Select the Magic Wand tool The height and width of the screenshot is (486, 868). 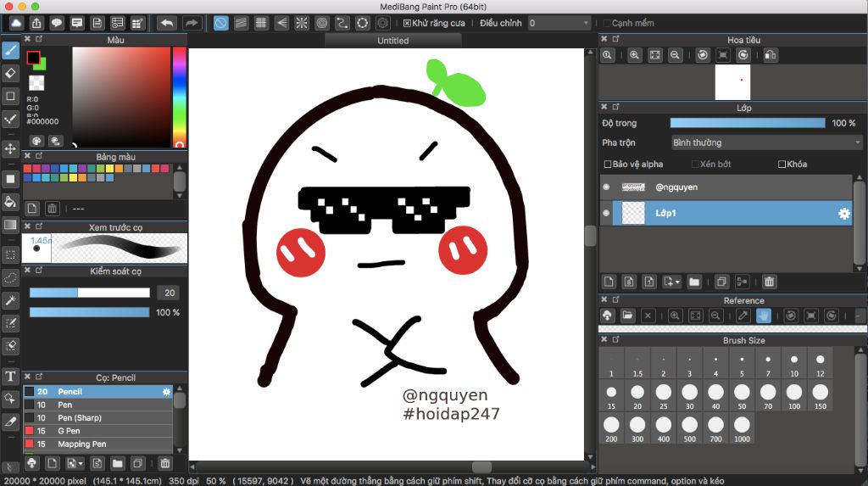click(10, 300)
